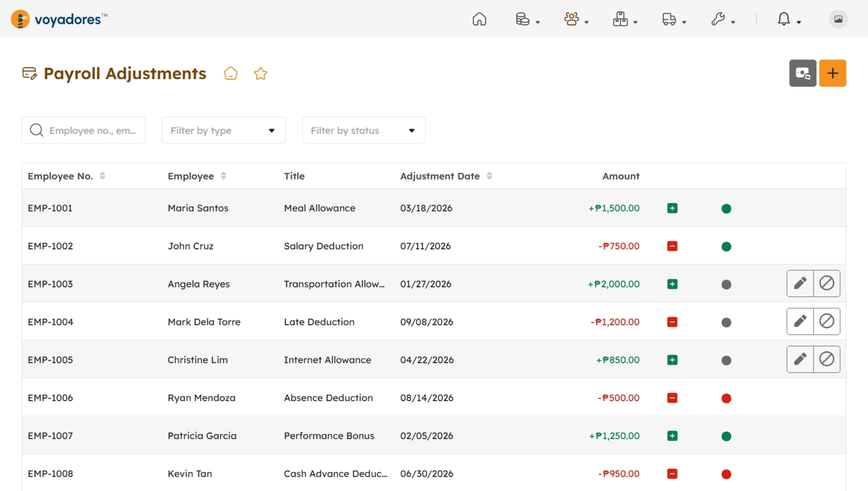The width and height of the screenshot is (868, 491).
Task: Sort by Employee No. column
Action: pyautogui.click(x=102, y=176)
